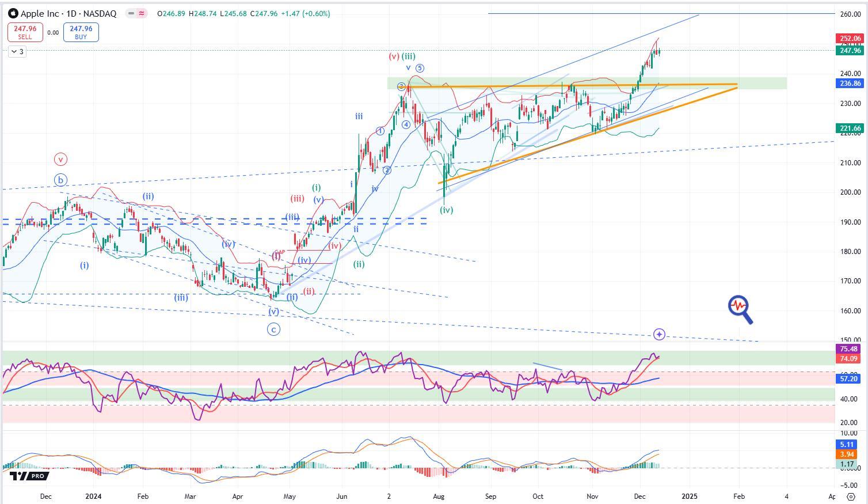Image resolution: width=868 pixels, height=504 pixels.
Task: Select the circled blue c wave label
Action: coord(273,329)
